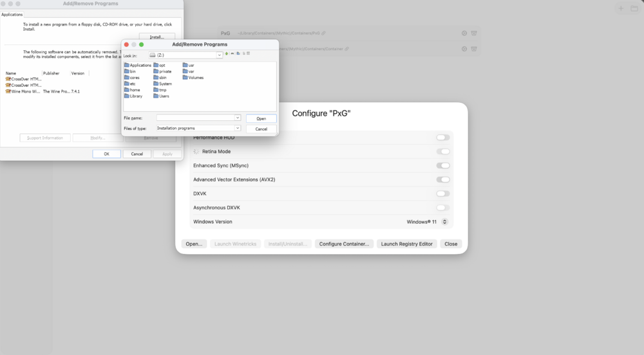Select the home folder
Viewport: 644px width, 355px height.
(132, 90)
